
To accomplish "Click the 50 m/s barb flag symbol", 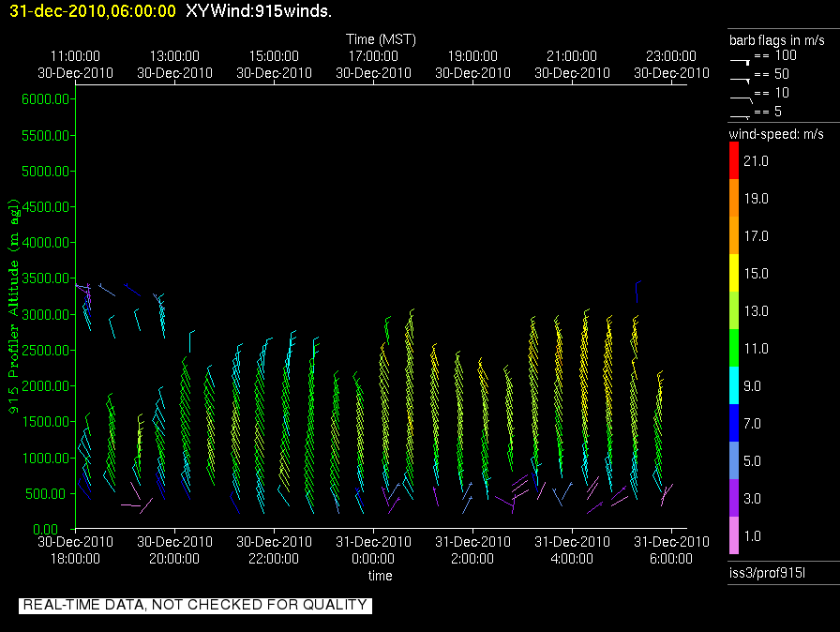I will click(741, 78).
